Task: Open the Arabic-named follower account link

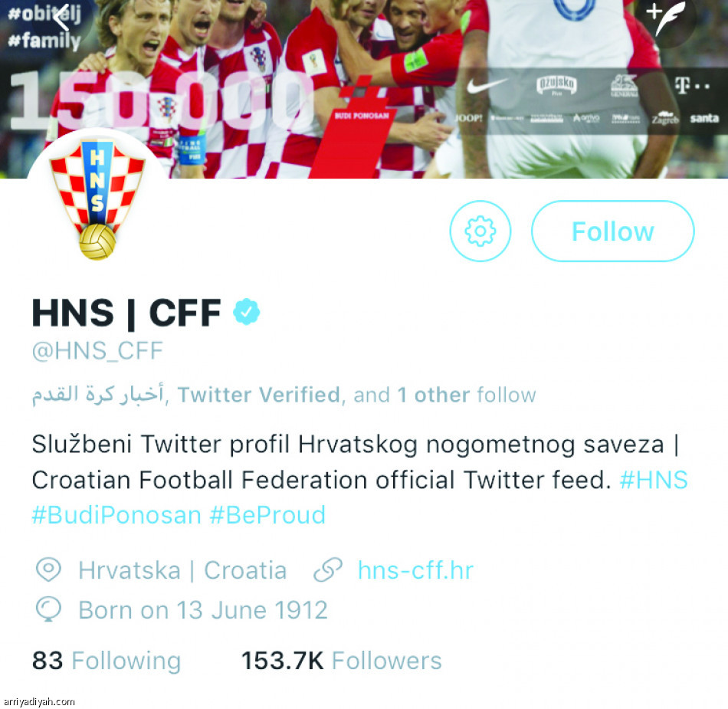Action: click(x=97, y=395)
